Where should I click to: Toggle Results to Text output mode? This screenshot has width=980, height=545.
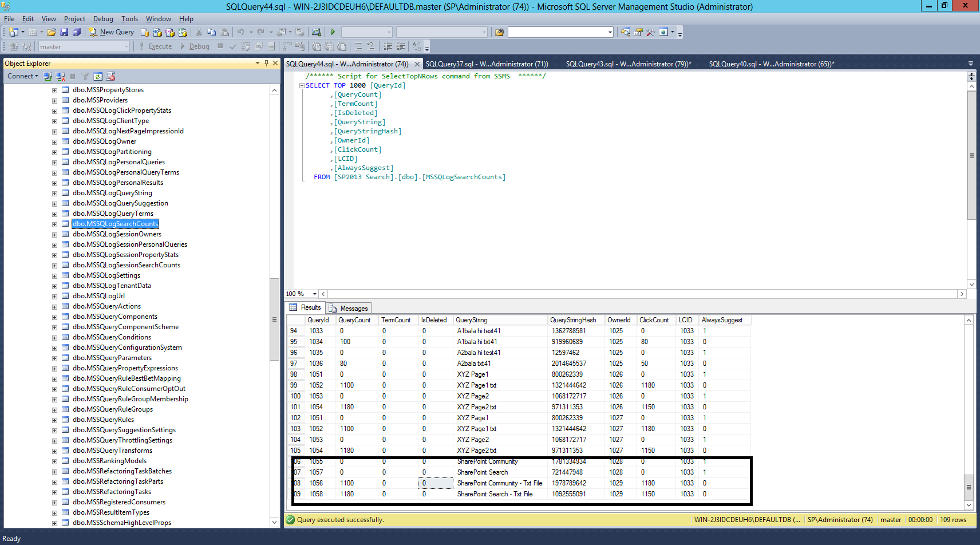(317, 46)
